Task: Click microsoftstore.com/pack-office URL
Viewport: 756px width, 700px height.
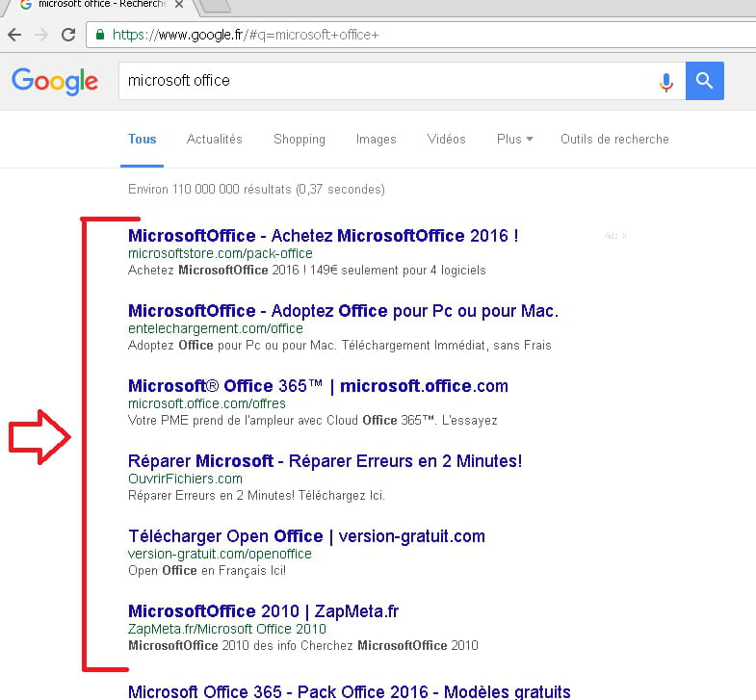Action: 220,253
